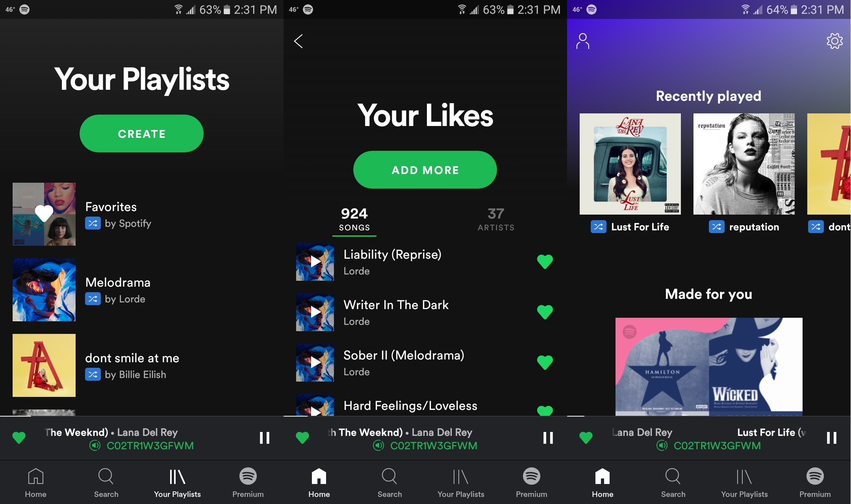851x504 pixels.
Task: Click the ADD MORE button in Your Likes
Action: click(425, 170)
